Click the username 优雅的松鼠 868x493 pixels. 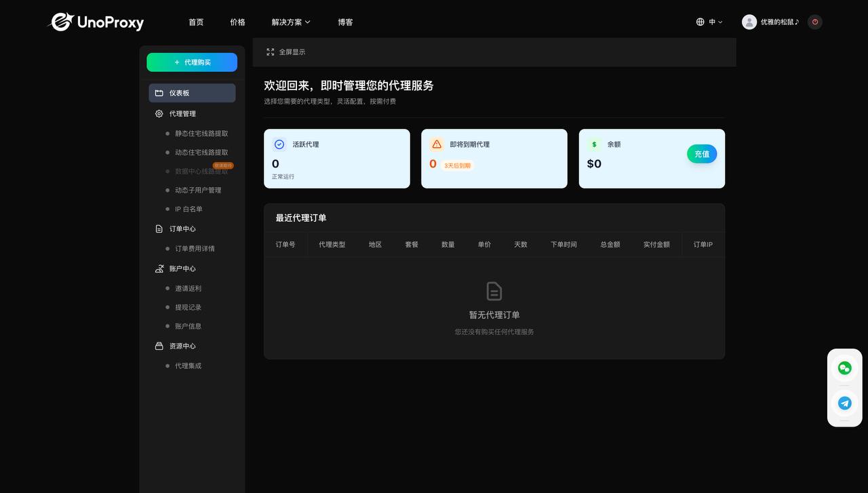point(780,22)
